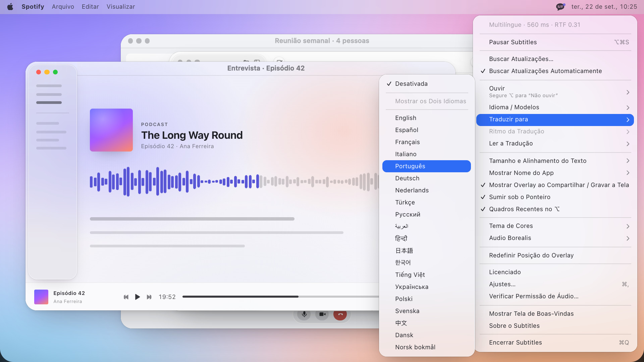
Task: Expand Tamanho e Alinhamento do Texto submenu
Action: [x=555, y=161]
